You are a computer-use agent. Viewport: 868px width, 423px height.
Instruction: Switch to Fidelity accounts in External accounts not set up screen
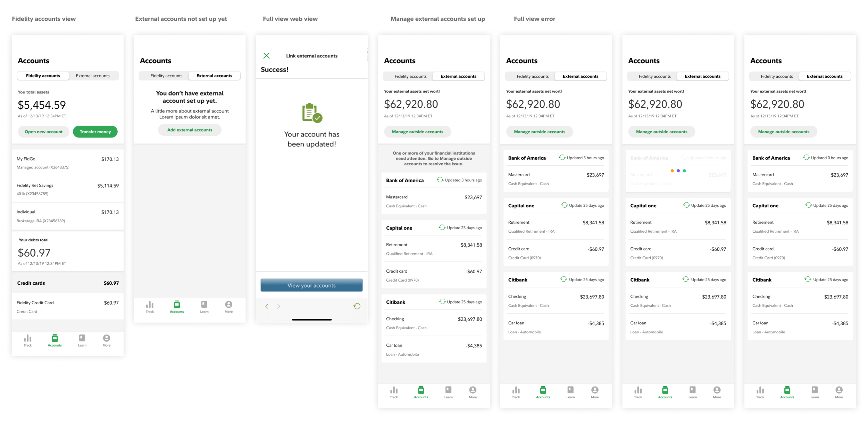166,76
